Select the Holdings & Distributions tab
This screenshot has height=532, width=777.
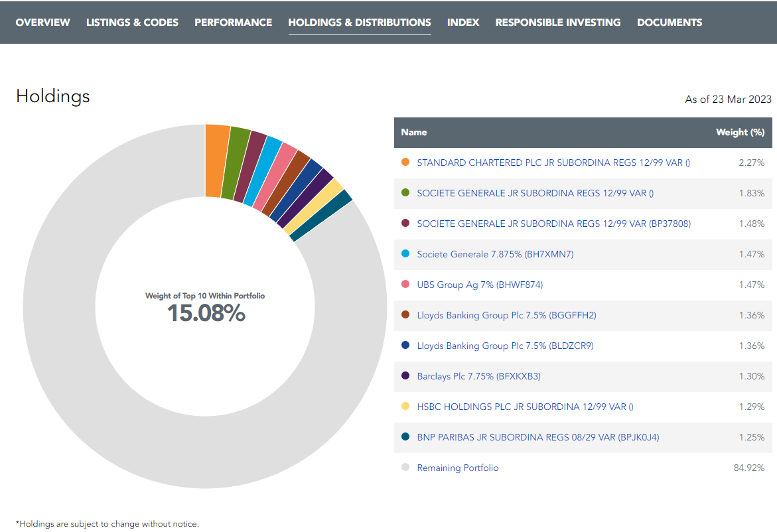[359, 23]
